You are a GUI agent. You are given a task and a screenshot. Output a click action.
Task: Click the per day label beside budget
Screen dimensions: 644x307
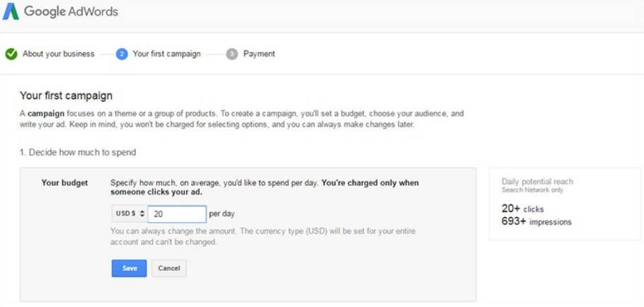223,214
